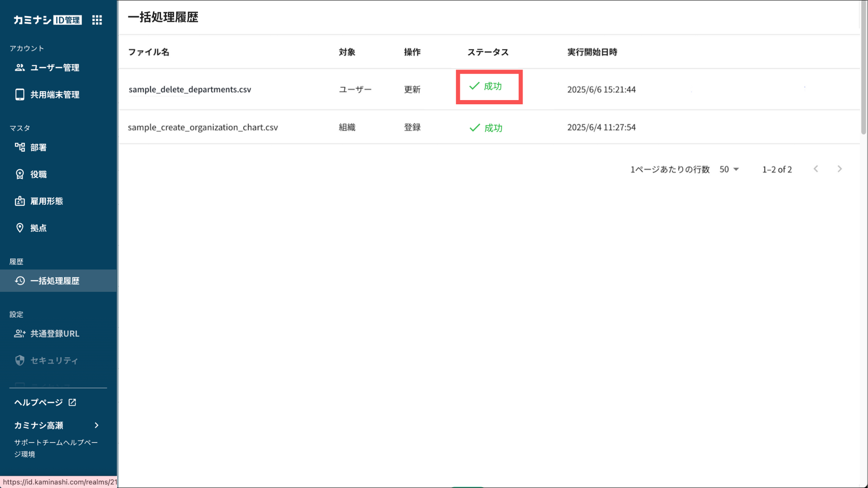Click the カミナシ ID管理 logo
The image size is (868, 488).
(47, 20)
